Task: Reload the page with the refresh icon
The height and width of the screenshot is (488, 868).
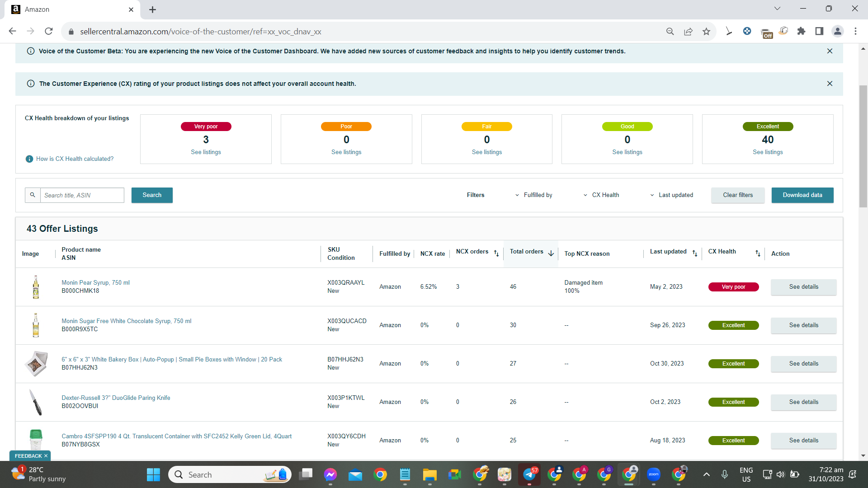Action: tap(49, 31)
